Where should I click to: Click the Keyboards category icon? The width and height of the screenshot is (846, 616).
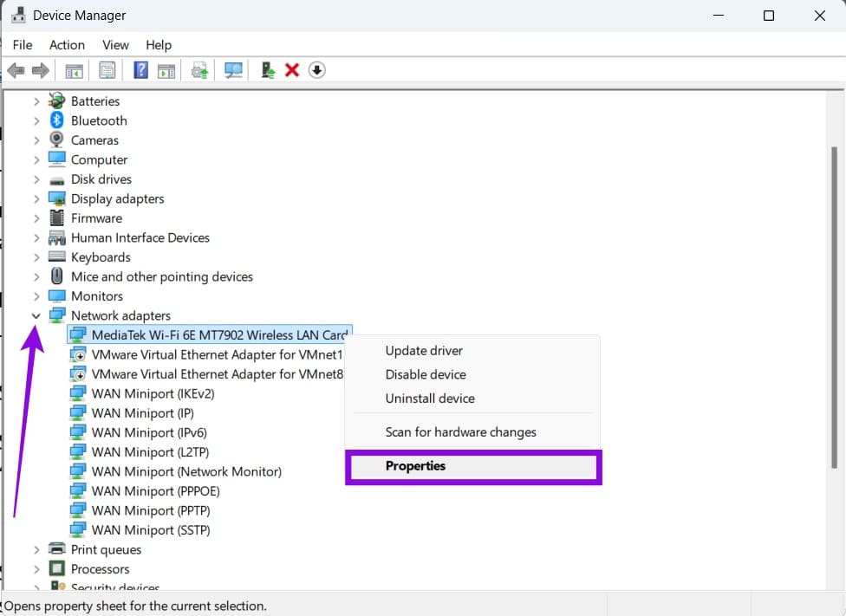coord(56,256)
